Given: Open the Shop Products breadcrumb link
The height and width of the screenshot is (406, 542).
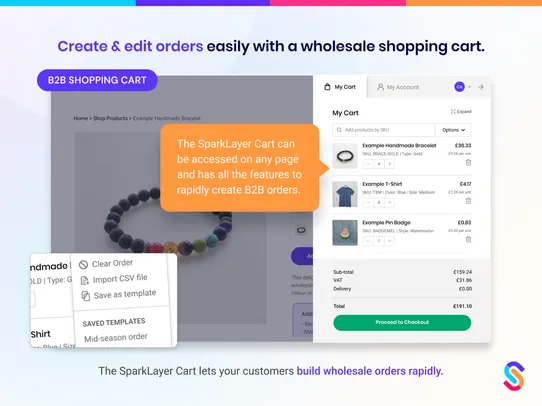Looking at the screenshot, I should tap(110, 118).
